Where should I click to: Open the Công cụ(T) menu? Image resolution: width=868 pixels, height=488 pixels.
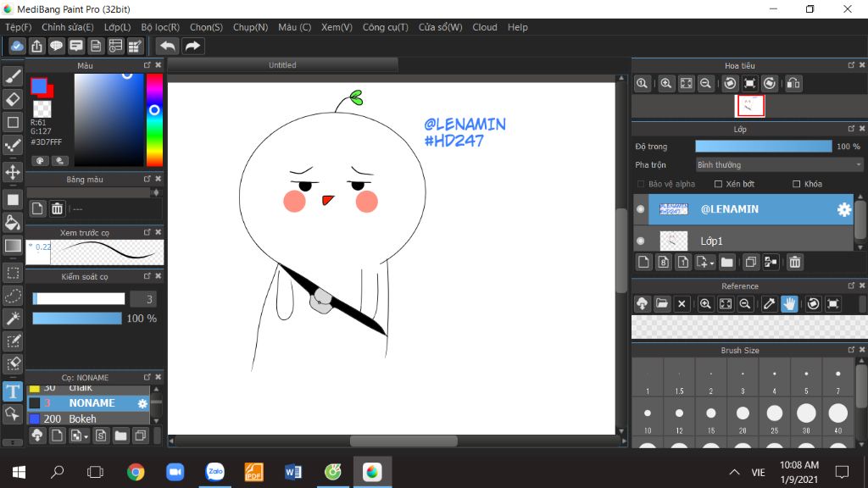click(386, 27)
